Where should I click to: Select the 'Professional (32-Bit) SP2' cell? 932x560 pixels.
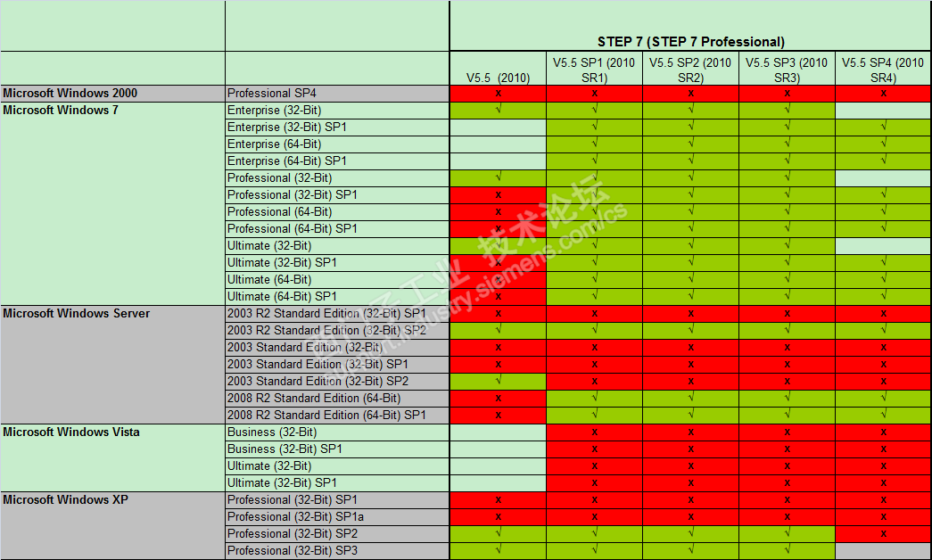point(338,534)
